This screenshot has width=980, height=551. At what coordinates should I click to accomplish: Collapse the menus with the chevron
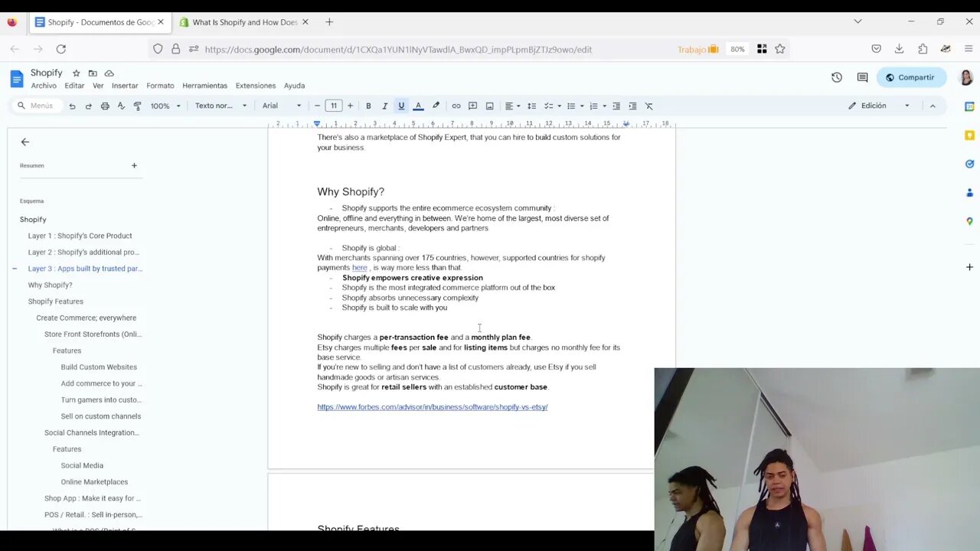pyautogui.click(x=933, y=106)
